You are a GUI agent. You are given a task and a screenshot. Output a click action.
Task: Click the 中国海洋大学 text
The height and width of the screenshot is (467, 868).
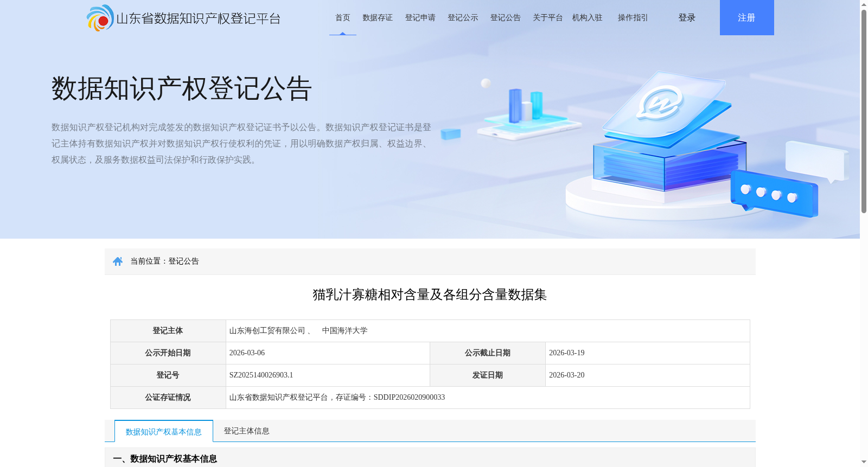coord(345,331)
